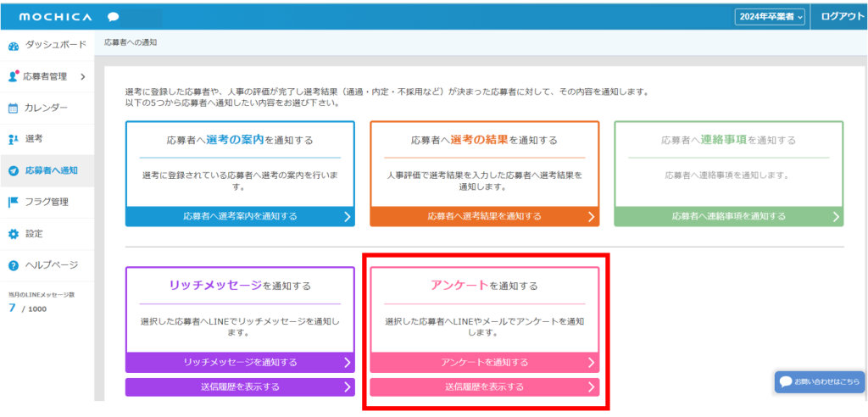Click the 応募者へ通知 paper plane icon
868x417 pixels.
13,170
